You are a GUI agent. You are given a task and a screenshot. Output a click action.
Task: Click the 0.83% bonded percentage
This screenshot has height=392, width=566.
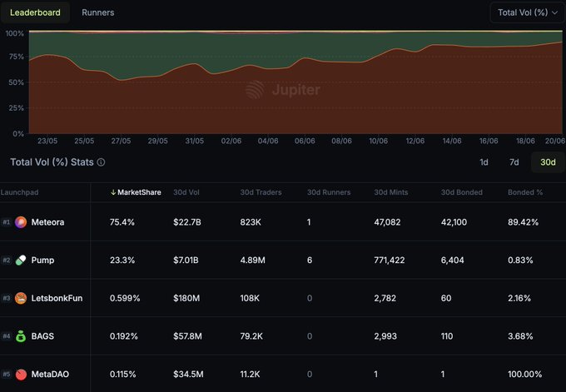click(520, 261)
